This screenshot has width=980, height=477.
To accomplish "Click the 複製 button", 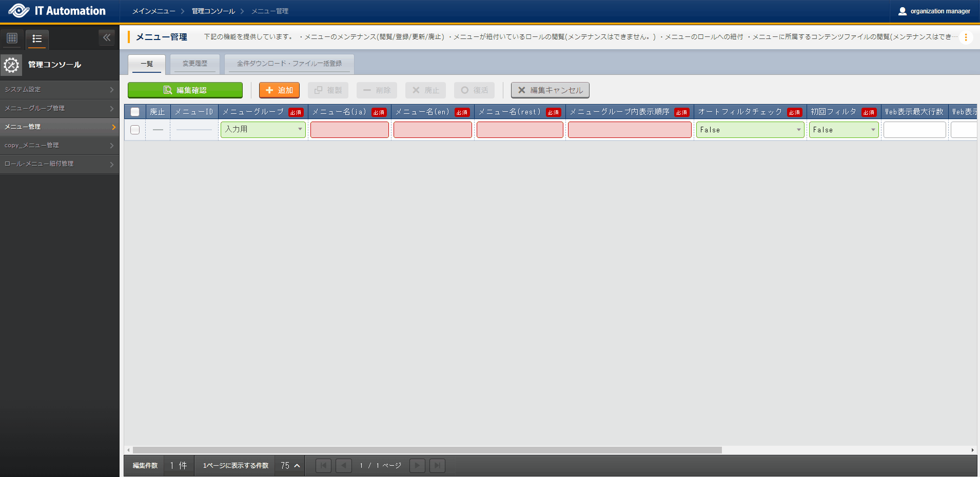I will click(x=328, y=90).
